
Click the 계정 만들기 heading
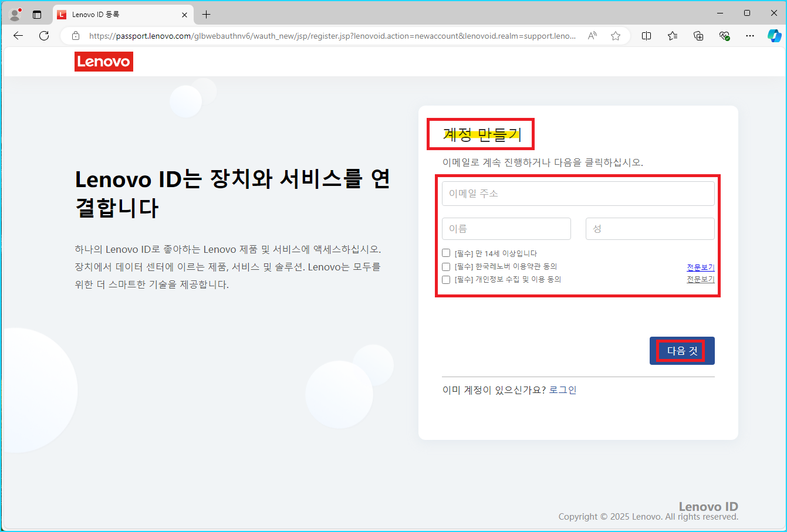pos(482,134)
